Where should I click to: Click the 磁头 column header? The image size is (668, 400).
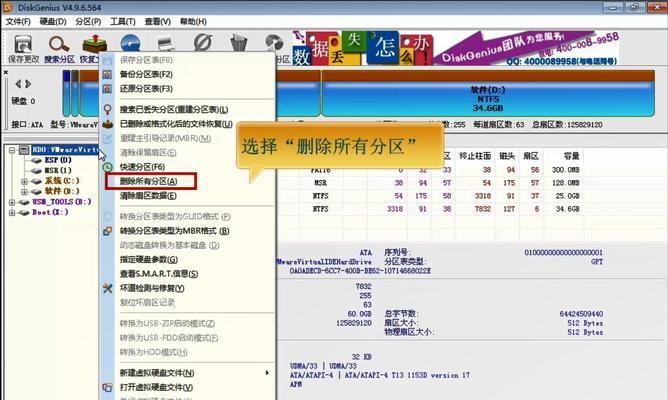click(x=507, y=156)
